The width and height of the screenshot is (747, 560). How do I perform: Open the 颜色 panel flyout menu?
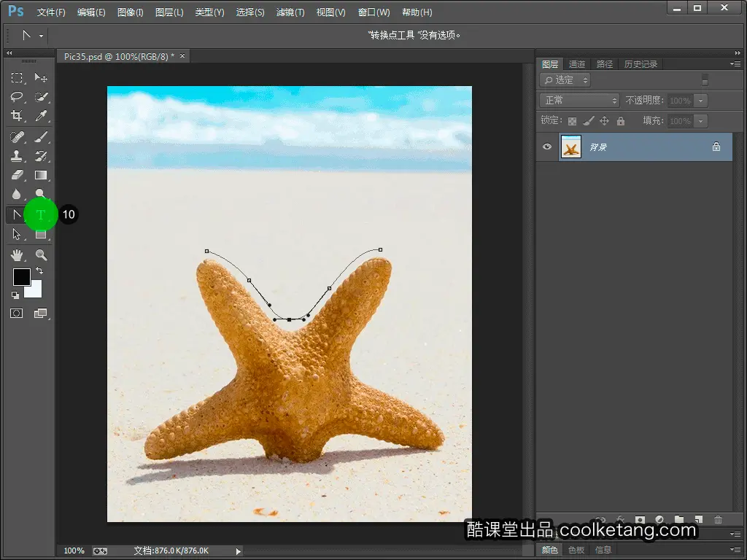735,550
